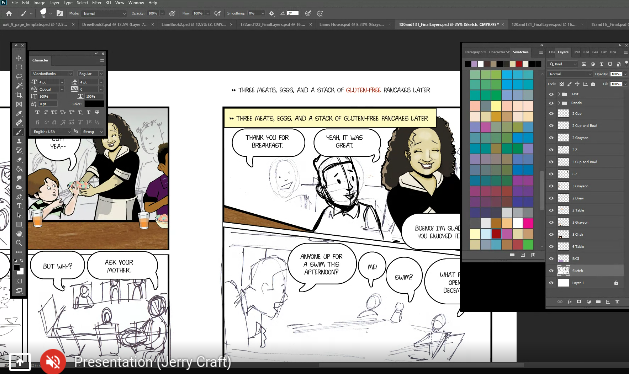The image size is (629, 374).
Task: Open the Character panel menu
Action: click(102, 60)
